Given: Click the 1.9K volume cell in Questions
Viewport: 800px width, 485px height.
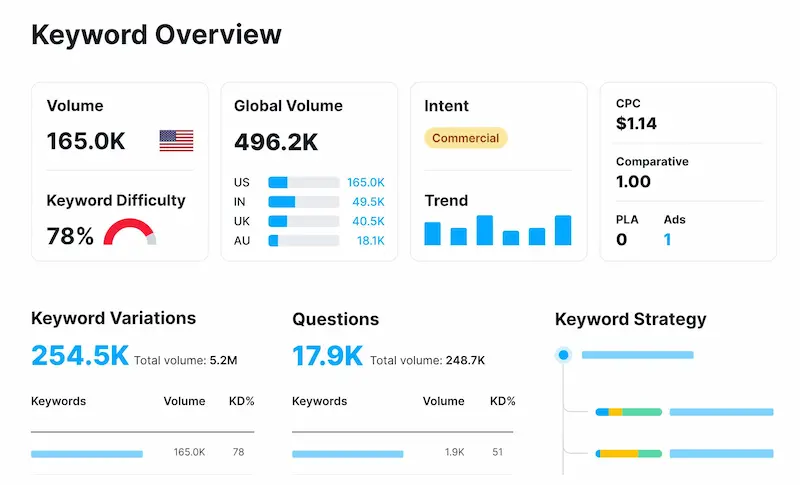Looking at the screenshot, I should point(454,452).
